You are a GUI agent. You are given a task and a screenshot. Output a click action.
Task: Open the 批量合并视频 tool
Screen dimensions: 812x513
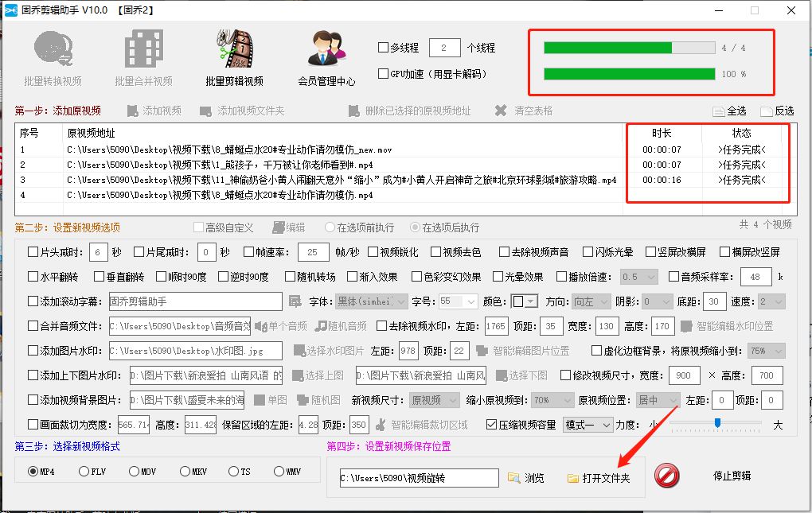point(142,56)
